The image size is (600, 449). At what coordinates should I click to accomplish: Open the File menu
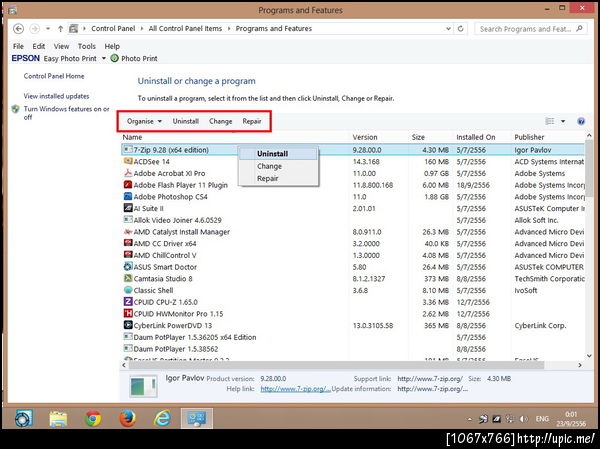click(18, 46)
